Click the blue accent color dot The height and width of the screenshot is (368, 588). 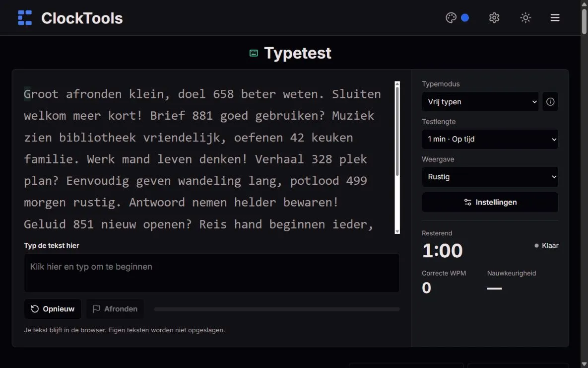464,18
